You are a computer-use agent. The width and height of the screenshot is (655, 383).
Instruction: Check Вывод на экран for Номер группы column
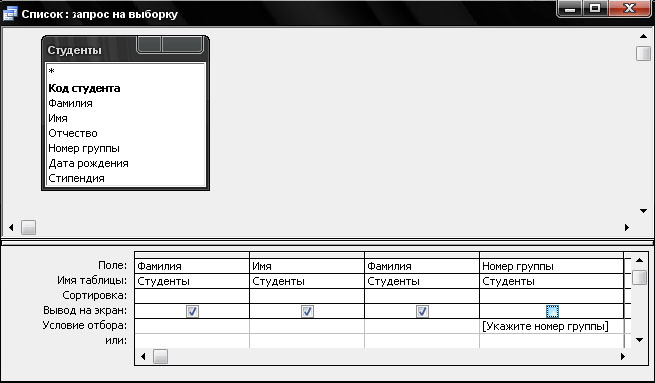point(552,311)
